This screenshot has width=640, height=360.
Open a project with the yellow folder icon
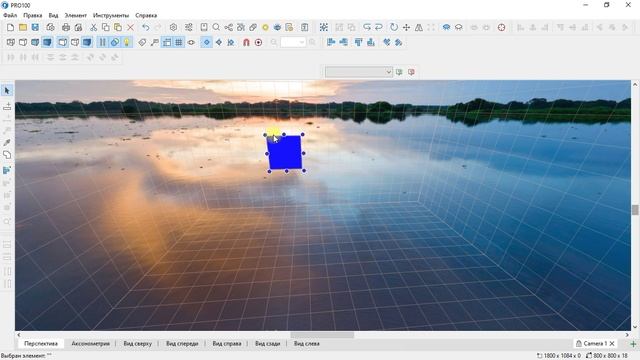(x=23, y=27)
